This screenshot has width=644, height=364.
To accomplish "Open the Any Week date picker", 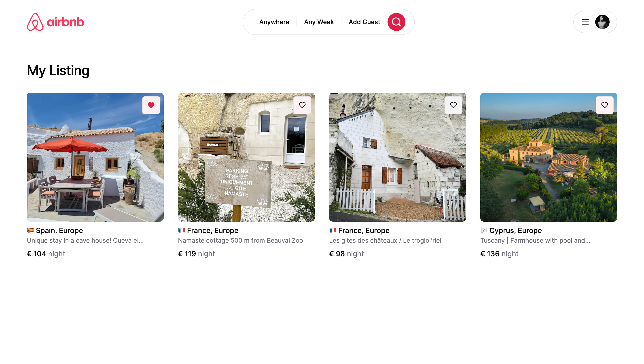I will [319, 22].
